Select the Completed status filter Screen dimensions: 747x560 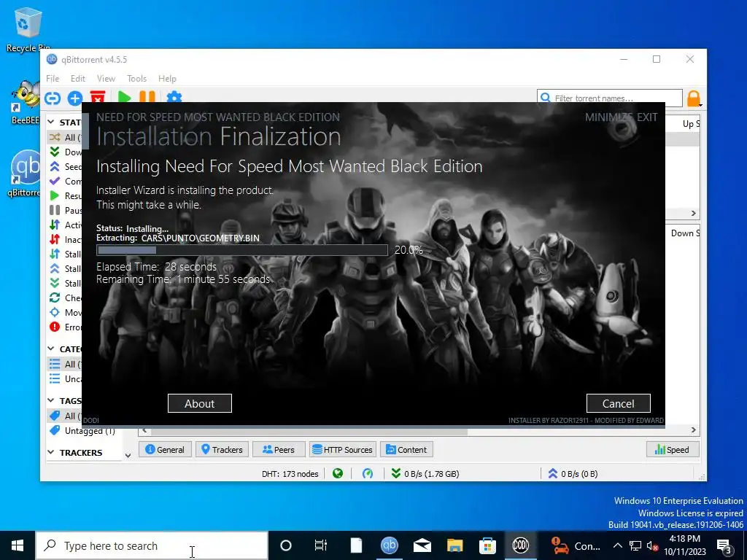pyautogui.click(x=65, y=181)
